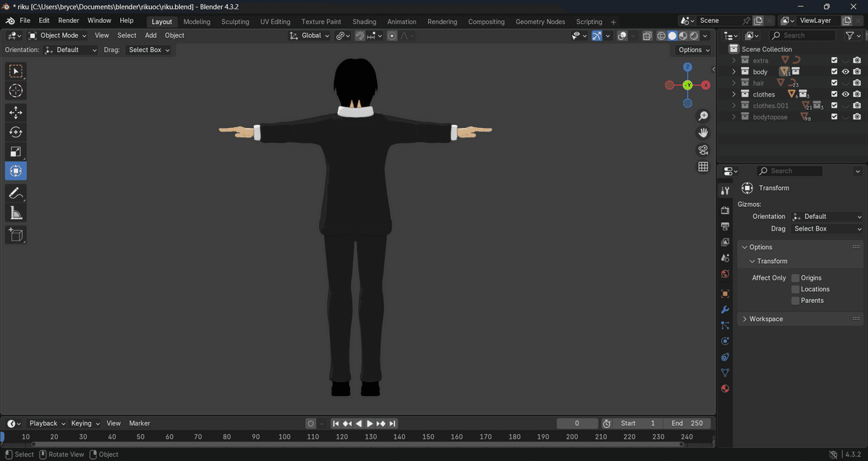Click frame 100 on the timeline

[284, 436]
